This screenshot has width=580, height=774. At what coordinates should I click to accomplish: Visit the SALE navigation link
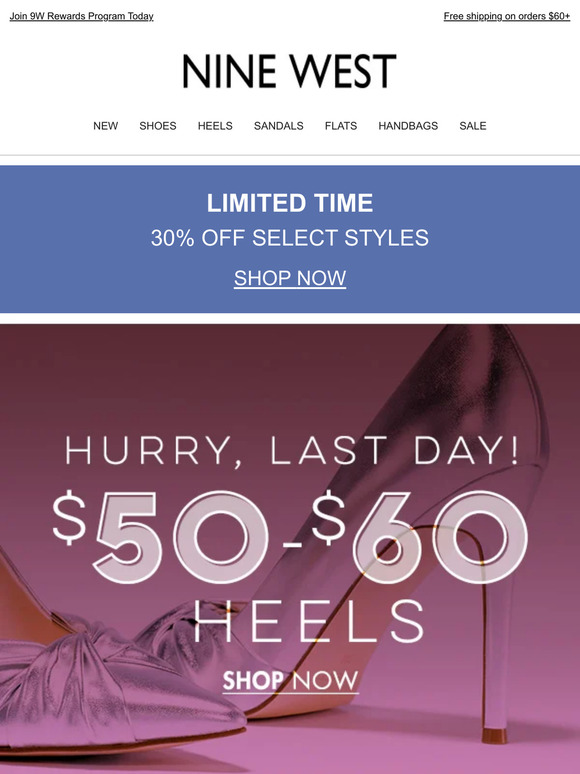click(473, 126)
